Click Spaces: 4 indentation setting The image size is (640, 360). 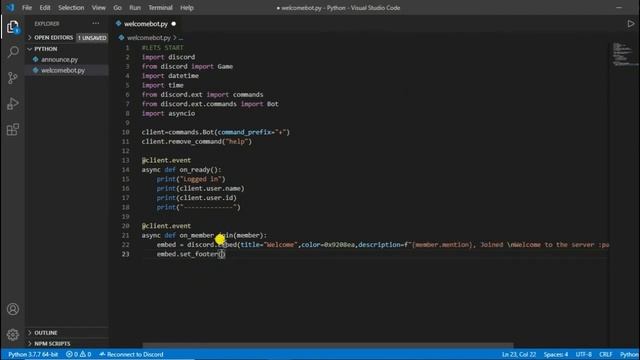click(556, 354)
